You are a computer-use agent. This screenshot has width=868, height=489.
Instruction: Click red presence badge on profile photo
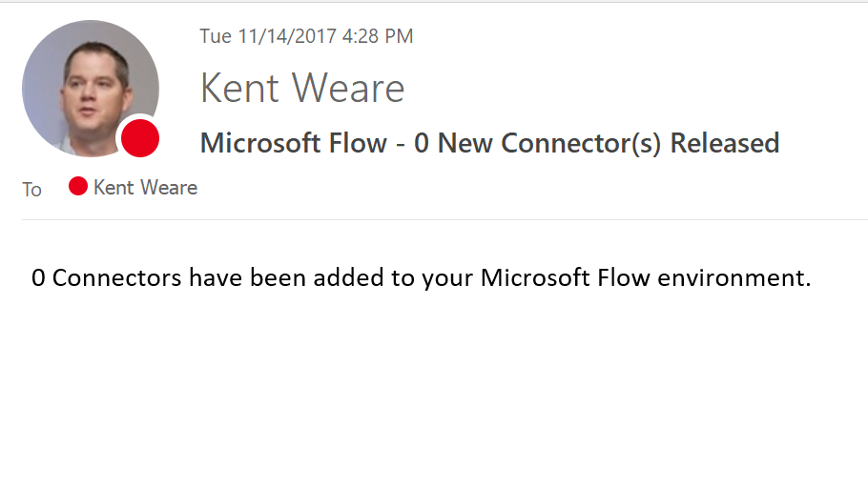(140, 139)
